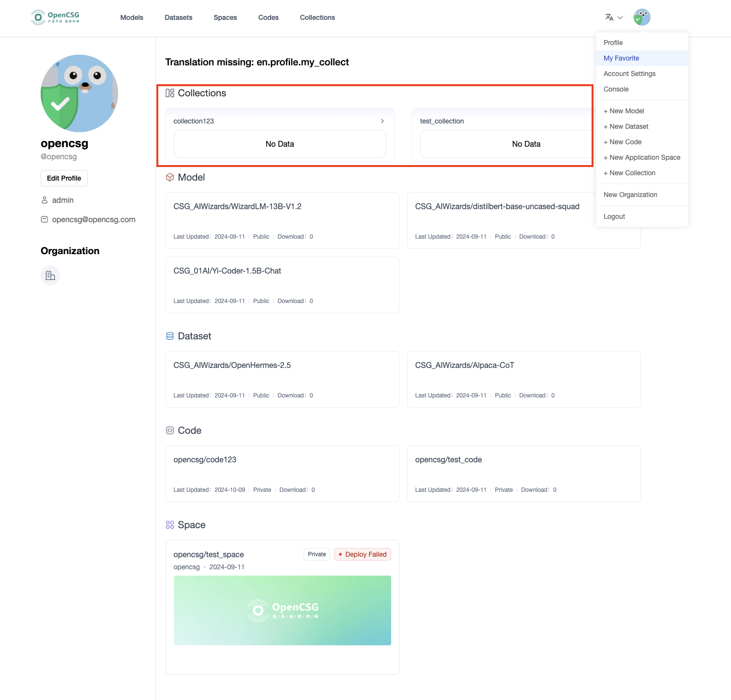Click the user avatar in top bar
The width and height of the screenshot is (731, 700).
(641, 17)
